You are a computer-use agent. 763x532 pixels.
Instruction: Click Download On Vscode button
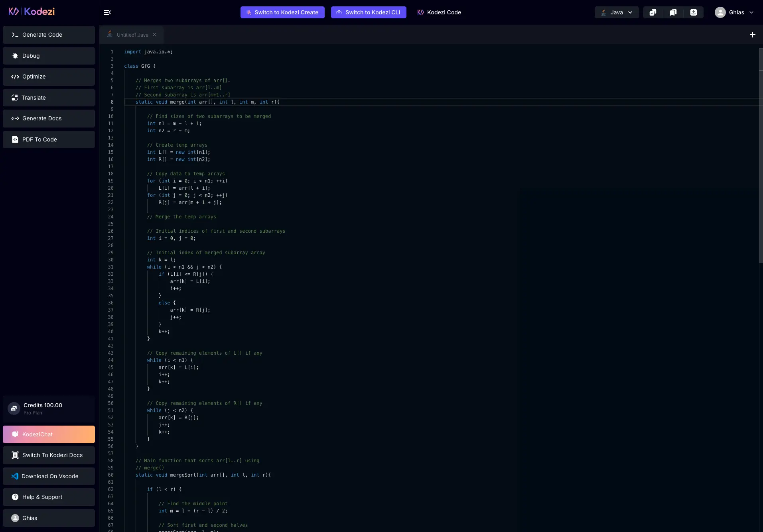(x=49, y=476)
